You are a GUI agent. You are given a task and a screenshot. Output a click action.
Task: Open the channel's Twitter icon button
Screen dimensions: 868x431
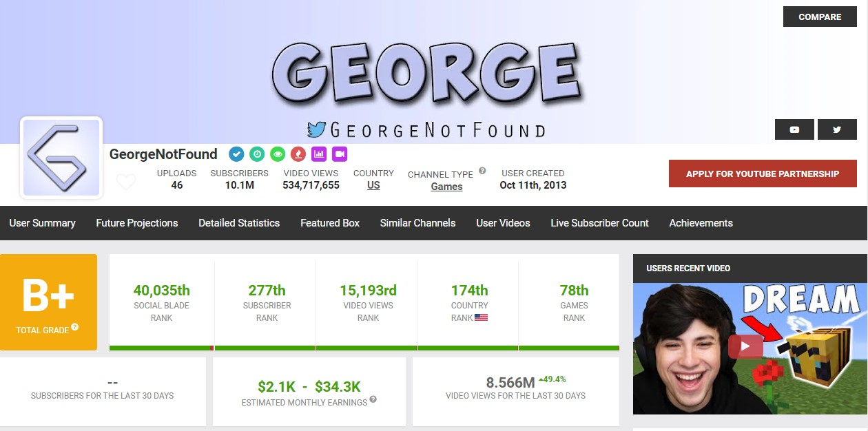837,129
